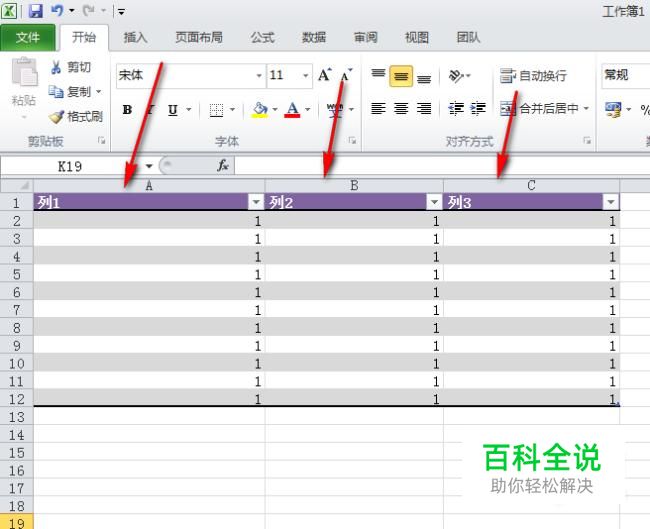Switch to the 插入 (Insert) tab
This screenshot has width=650, height=529.
click(x=135, y=38)
